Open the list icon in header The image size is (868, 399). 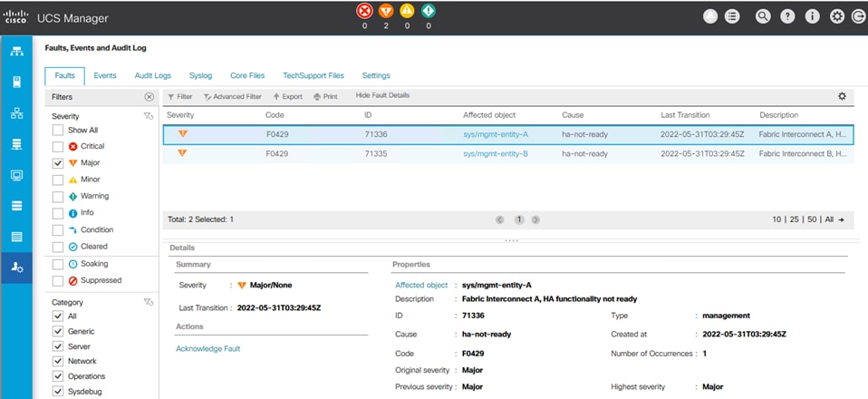(x=732, y=16)
